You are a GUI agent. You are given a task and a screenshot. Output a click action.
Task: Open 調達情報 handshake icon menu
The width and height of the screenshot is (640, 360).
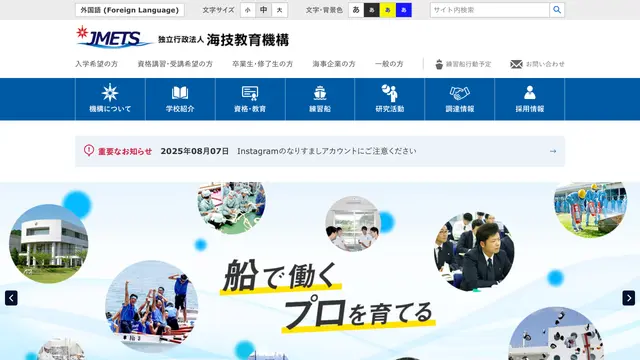tap(460, 99)
